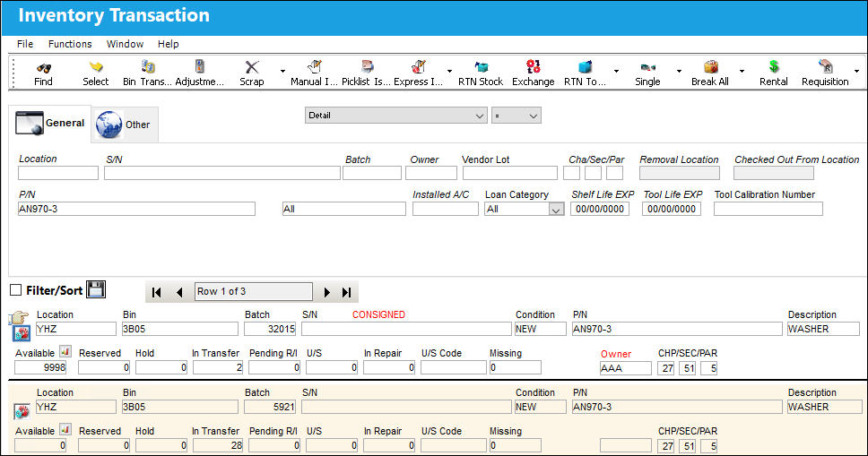Viewport: 868px width, 456px height.
Task: Open the equals operator dropdown
Action: point(516,115)
